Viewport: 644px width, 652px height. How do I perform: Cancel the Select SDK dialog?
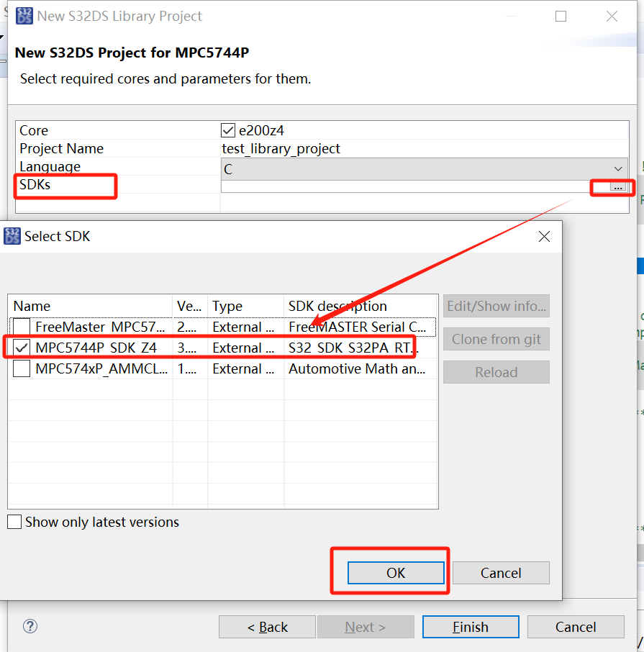pyautogui.click(x=501, y=573)
